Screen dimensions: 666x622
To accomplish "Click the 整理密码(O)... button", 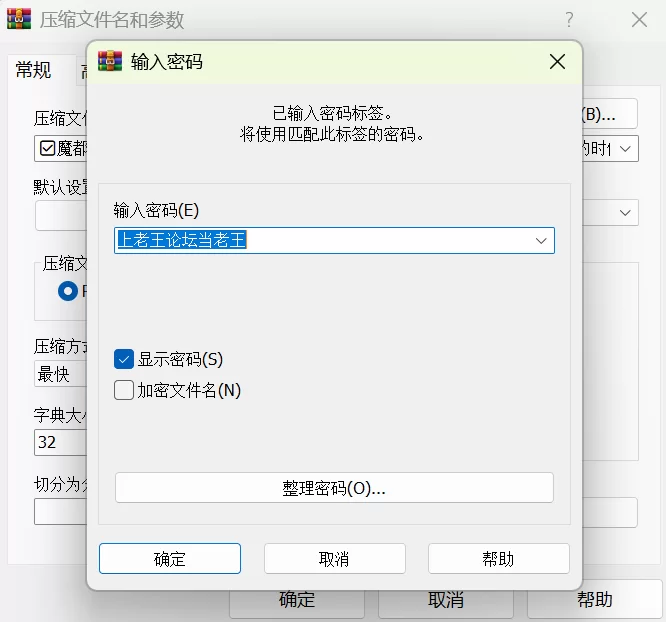I will [x=334, y=488].
